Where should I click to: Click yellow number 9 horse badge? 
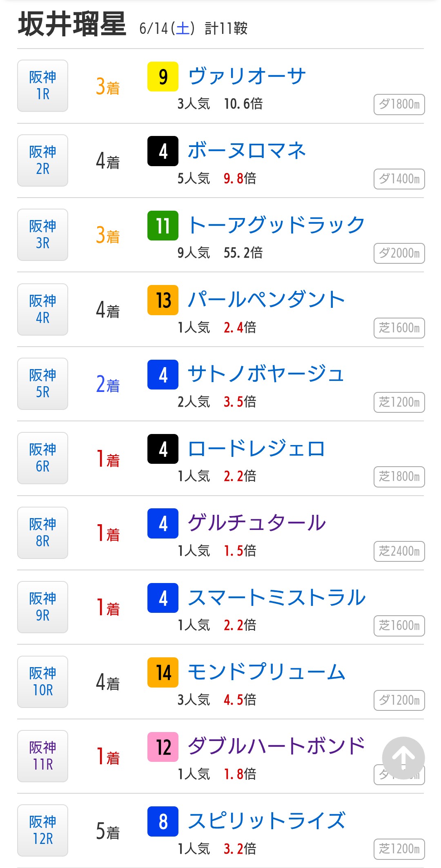[x=163, y=76]
